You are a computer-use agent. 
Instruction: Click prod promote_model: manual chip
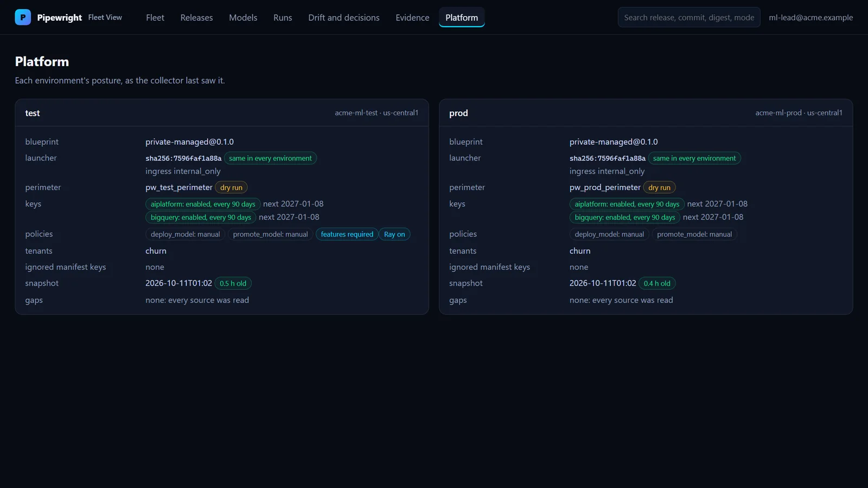694,234
